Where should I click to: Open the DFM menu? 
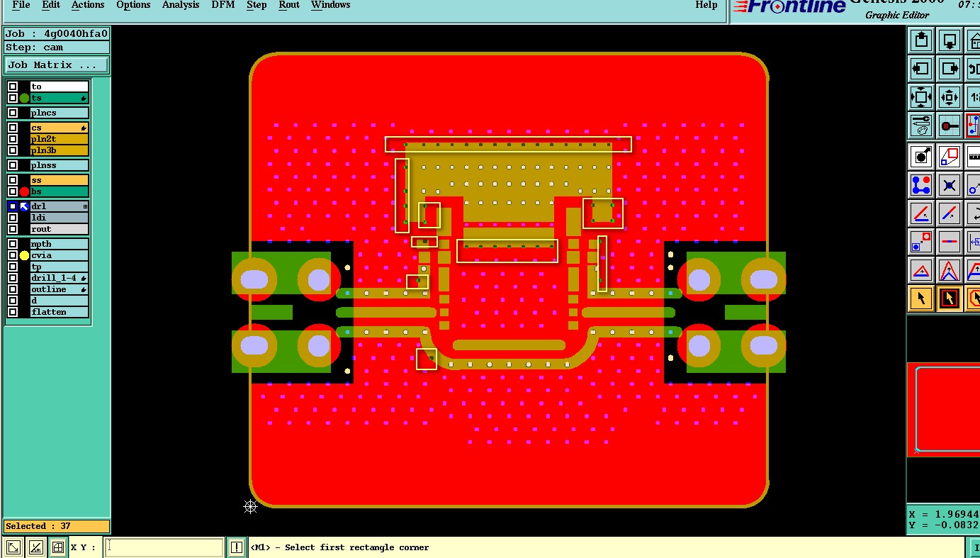223,5
